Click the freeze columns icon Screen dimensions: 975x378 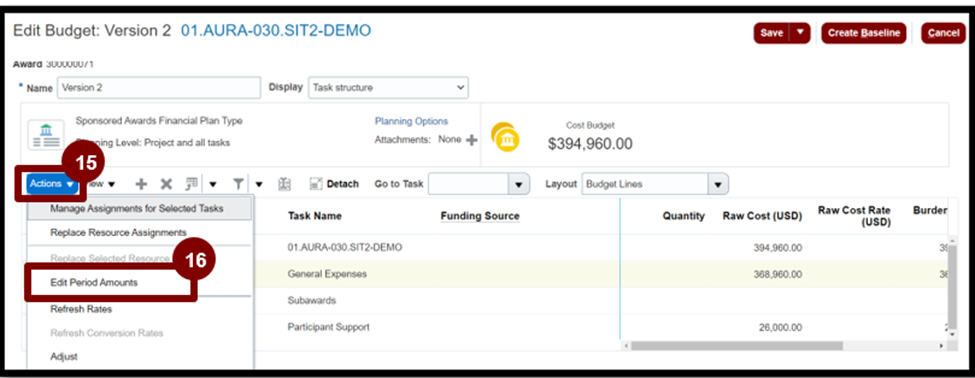[284, 184]
